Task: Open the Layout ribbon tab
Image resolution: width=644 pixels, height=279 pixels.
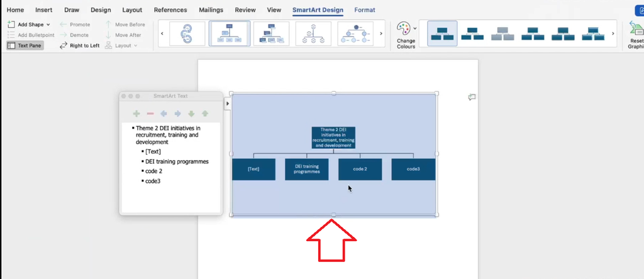Action: [132, 10]
